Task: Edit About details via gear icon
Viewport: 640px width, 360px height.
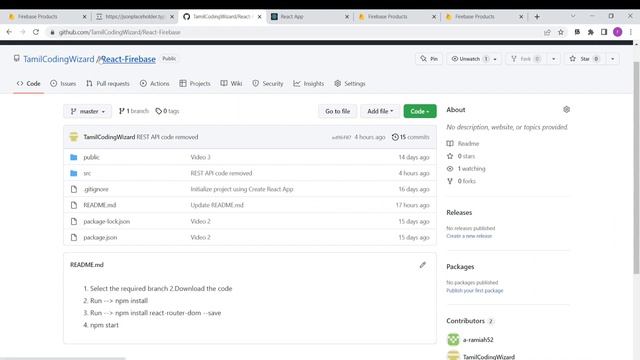Action: (x=566, y=109)
